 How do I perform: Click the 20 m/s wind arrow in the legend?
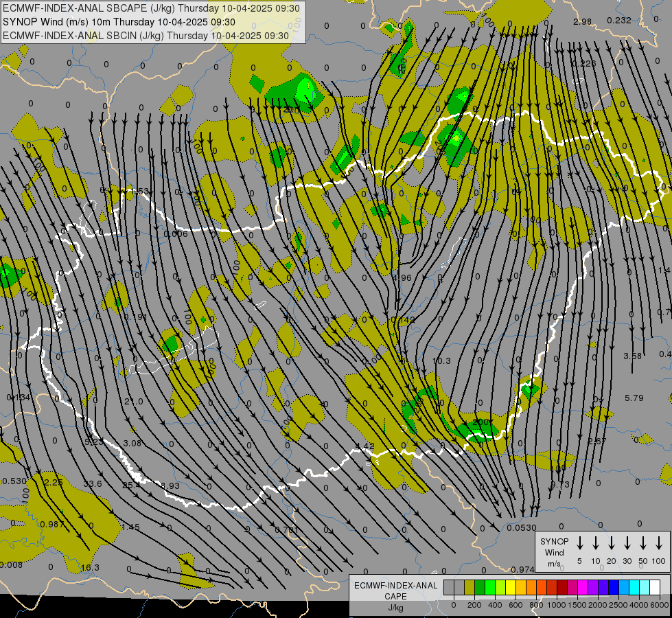[x=612, y=542]
